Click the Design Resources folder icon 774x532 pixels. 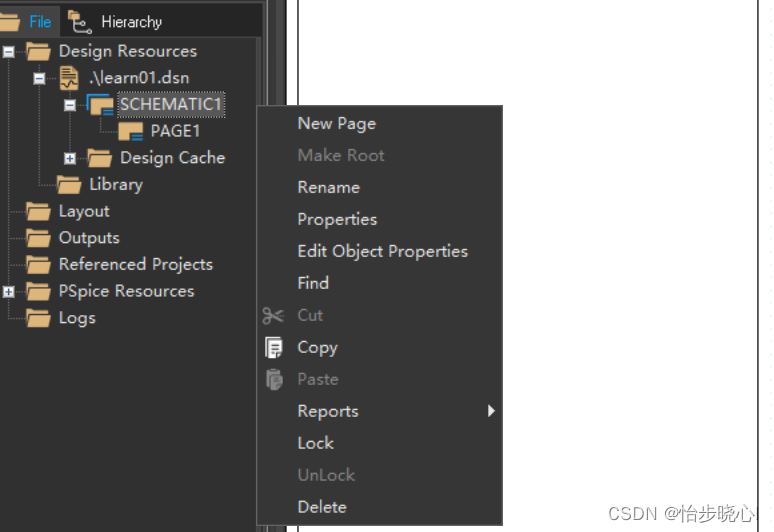point(39,51)
